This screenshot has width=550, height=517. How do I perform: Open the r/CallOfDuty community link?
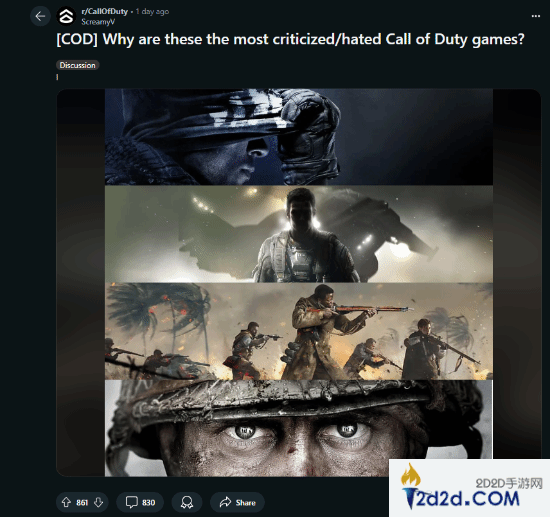point(105,12)
